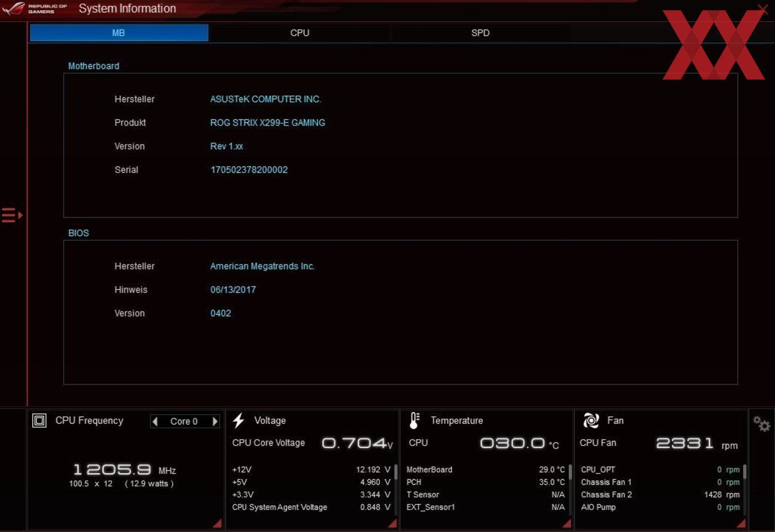The height and width of the screenshot is (532, 775).
Task: Click 'American Megatrends Inc.' BIOS vendor
Action: [x=263, y=266]
